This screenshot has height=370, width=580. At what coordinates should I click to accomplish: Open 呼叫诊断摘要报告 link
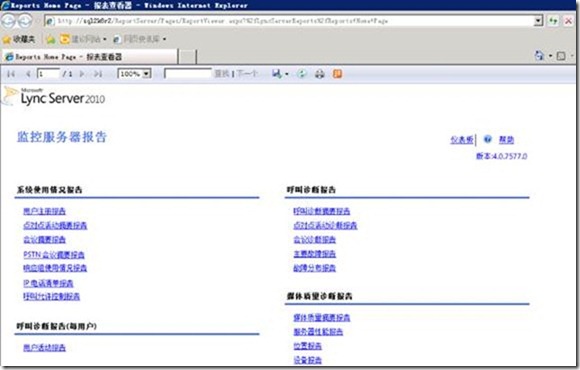[x=322, y=211]
